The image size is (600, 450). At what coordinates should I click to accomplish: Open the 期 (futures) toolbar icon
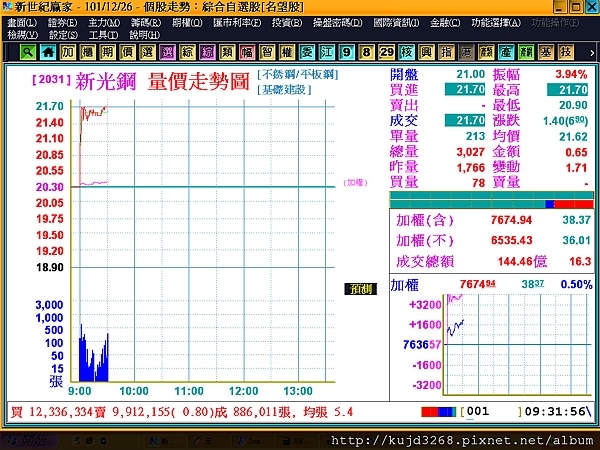(x=108, y=52)
